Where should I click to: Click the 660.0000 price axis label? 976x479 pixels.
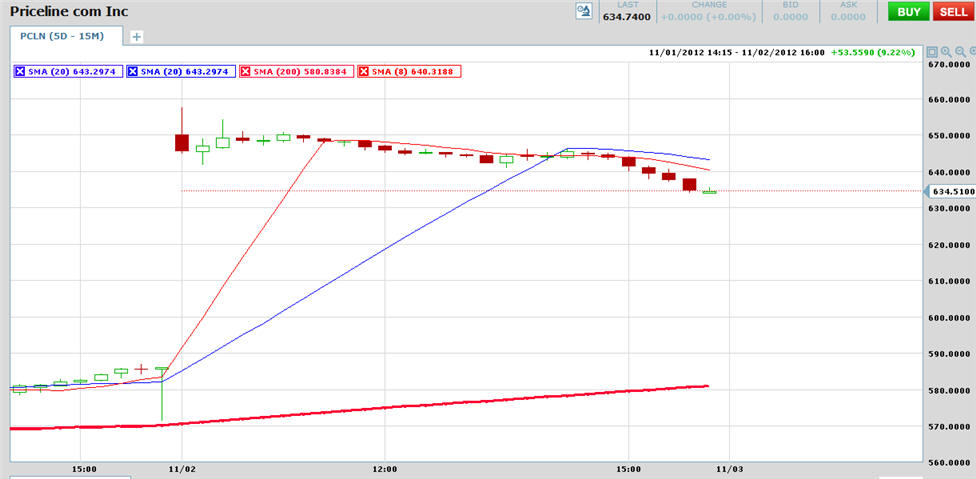[949, 100]
